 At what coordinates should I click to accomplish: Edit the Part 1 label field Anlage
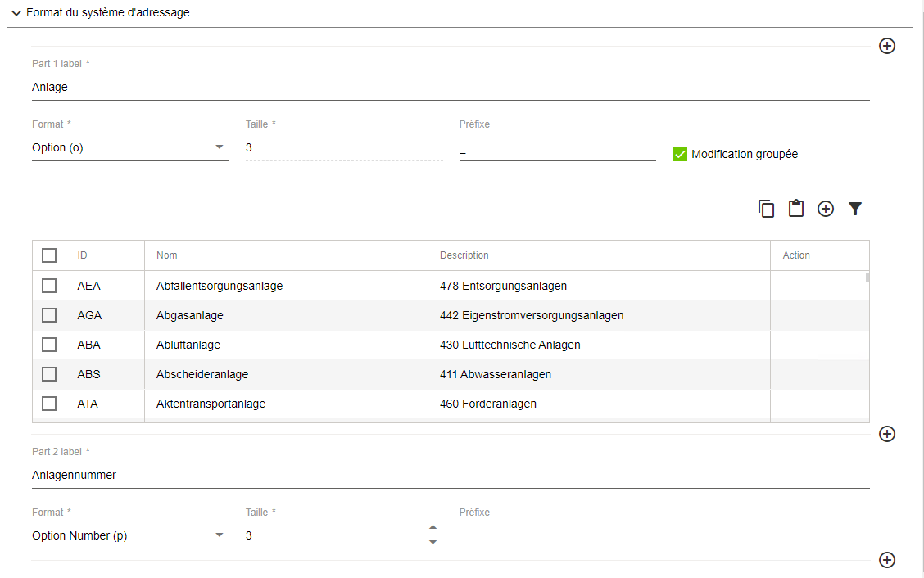[x=451, y=88]
